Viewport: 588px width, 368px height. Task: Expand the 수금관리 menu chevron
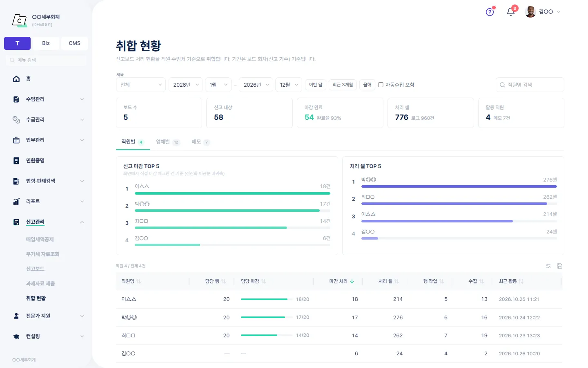[x=82, y=120]
